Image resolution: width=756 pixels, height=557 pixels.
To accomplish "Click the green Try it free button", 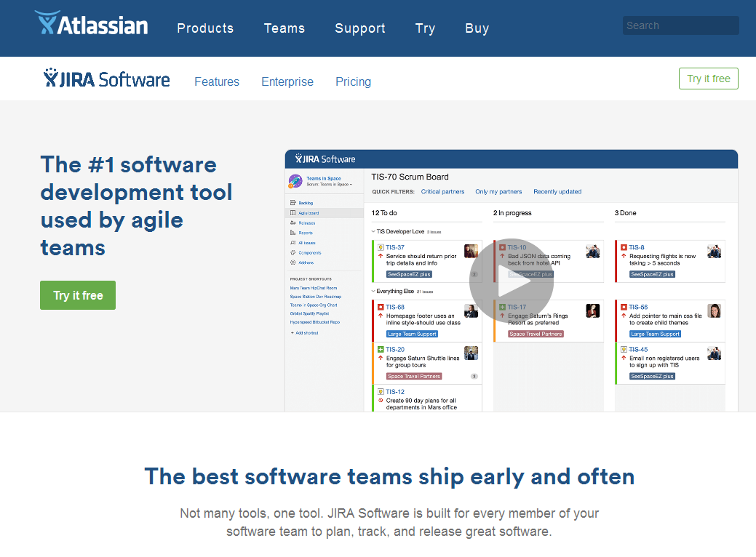I will tap(78, 295).
